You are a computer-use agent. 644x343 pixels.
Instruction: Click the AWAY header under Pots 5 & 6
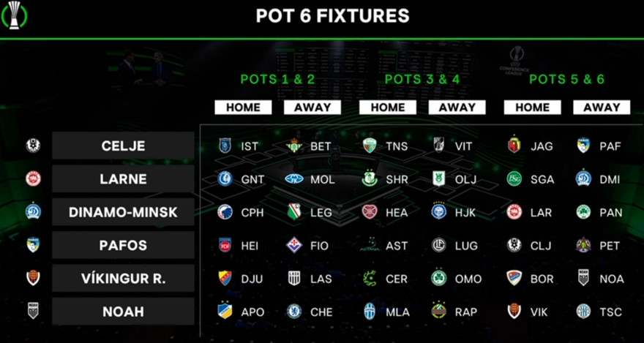tap(602, 108)
